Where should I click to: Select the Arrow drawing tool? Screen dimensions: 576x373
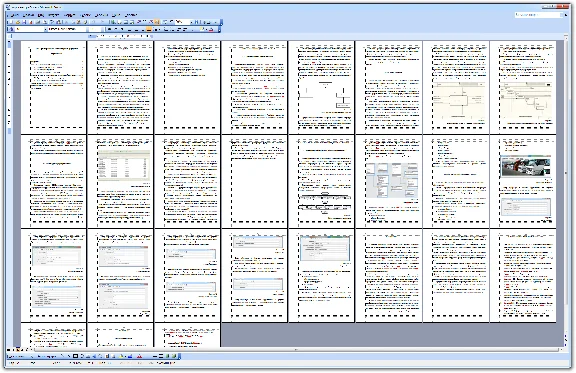tap(69, 356)
